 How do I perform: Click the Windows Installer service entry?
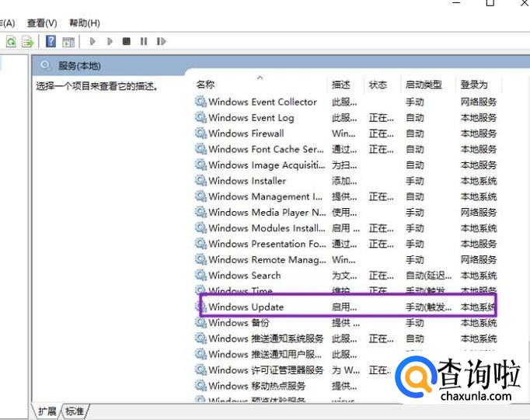[x=246, y=181]
